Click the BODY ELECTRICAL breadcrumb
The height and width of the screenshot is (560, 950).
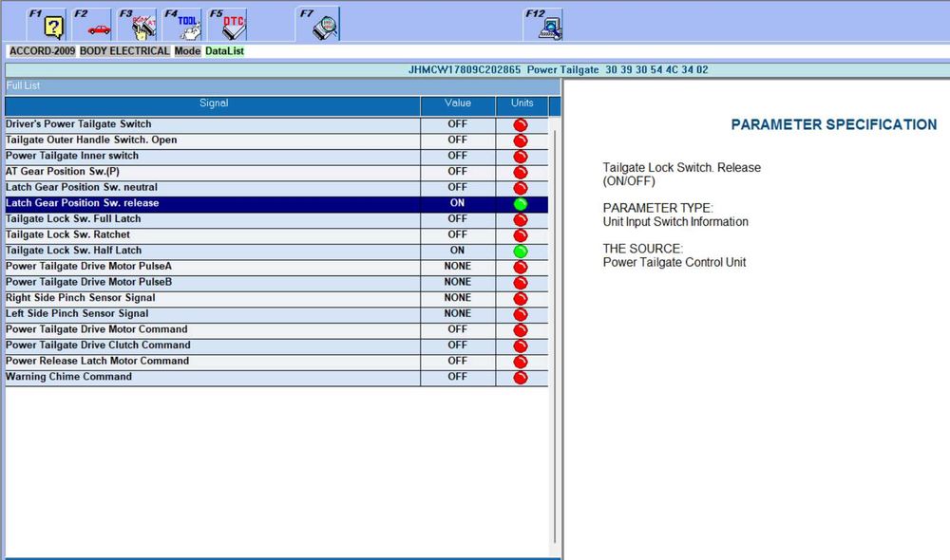124,51
